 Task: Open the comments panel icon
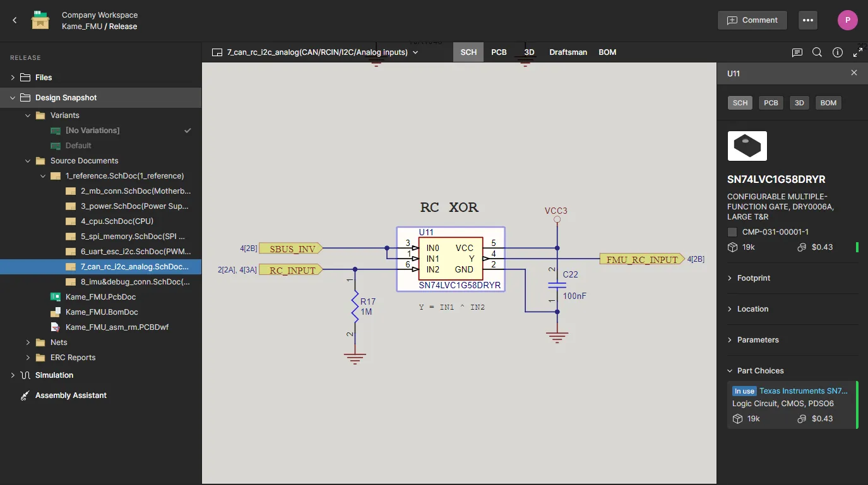click(797, 52)
